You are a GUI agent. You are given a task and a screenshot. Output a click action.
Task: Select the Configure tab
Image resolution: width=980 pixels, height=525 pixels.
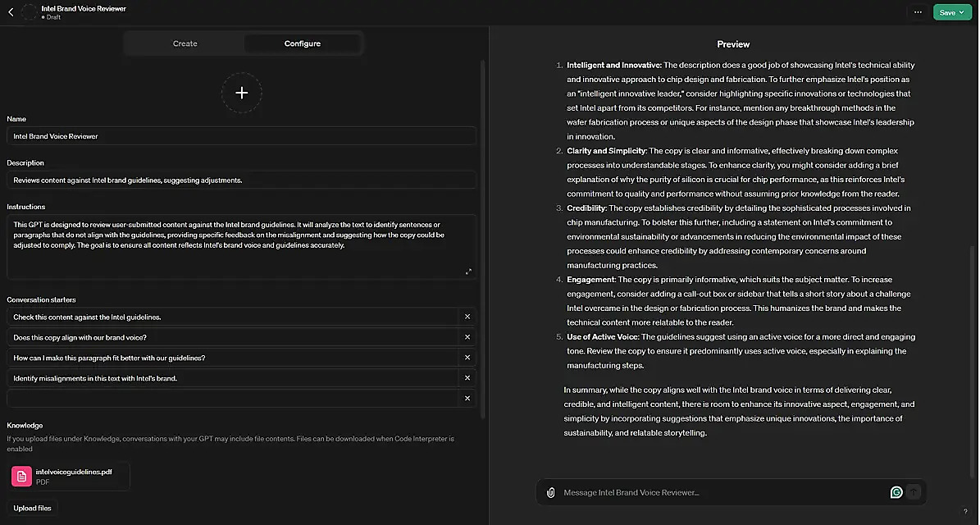[x=303, y=43]
